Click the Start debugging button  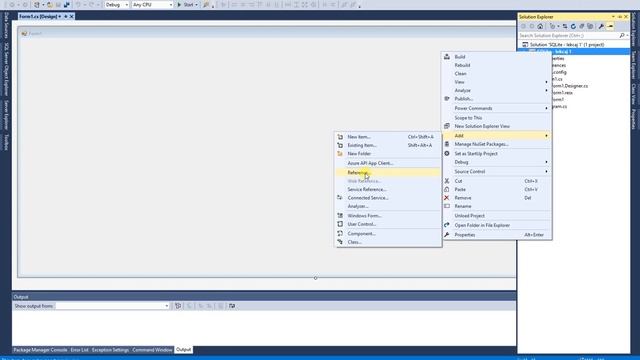185,4
